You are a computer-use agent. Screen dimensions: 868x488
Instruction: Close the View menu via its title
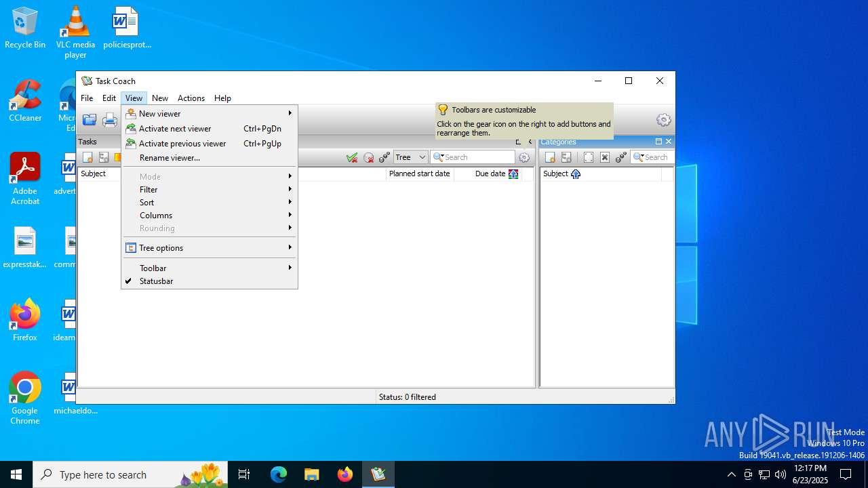134,98
